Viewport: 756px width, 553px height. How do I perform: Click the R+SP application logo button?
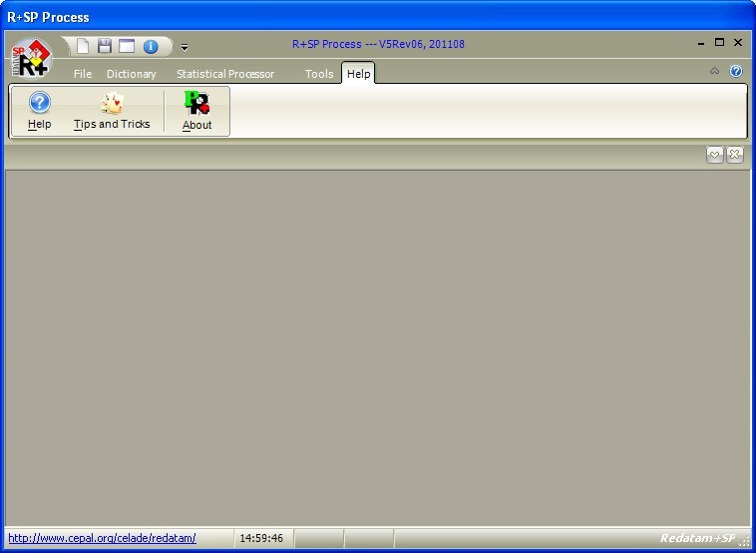(x=31, y=58)
